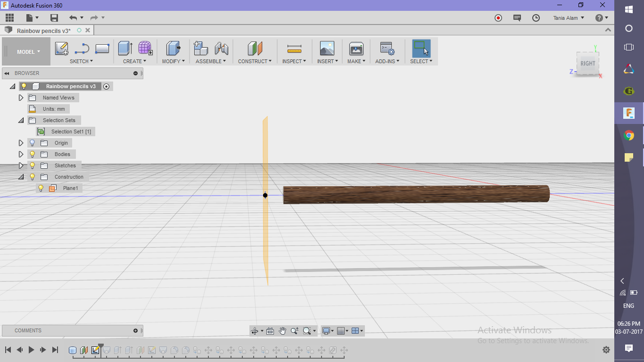Open the INSPECT menu
Viewport: 644px width, 362px height.
click(294, 61)
